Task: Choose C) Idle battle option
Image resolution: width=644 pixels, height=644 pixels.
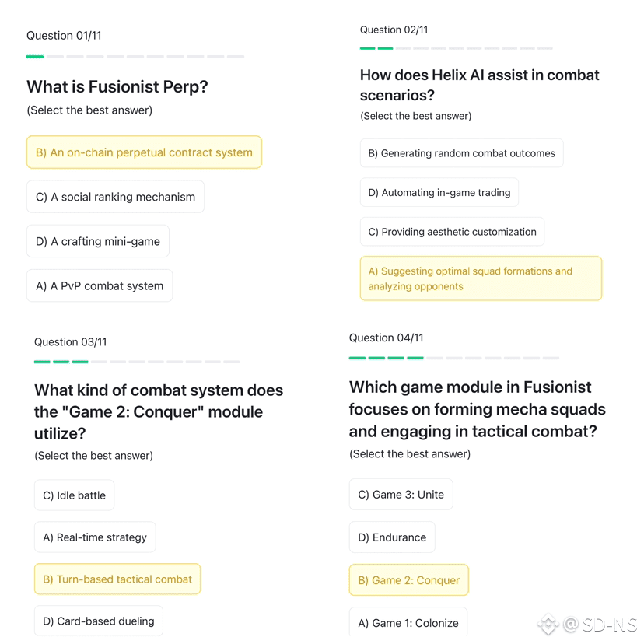Action: click(75, 495)
